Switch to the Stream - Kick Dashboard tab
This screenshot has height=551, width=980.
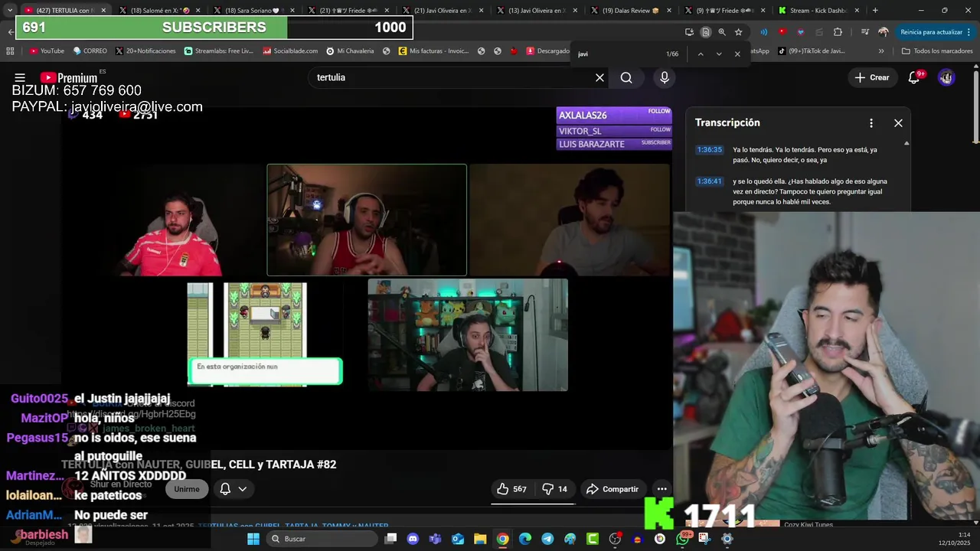[x=819, y=11]
